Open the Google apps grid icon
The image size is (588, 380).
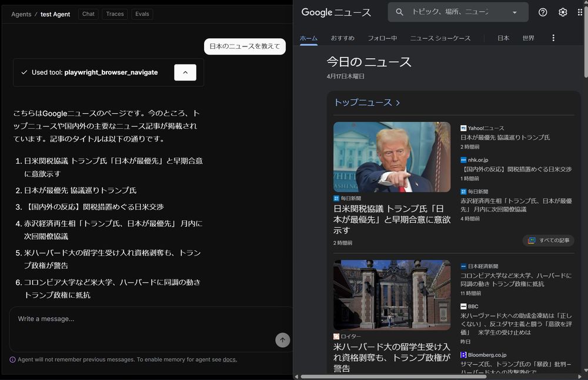(x=580, y=12)
